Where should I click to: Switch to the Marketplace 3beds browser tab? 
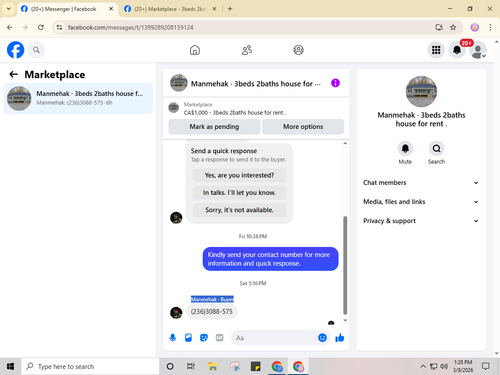(x=170, y=9)
